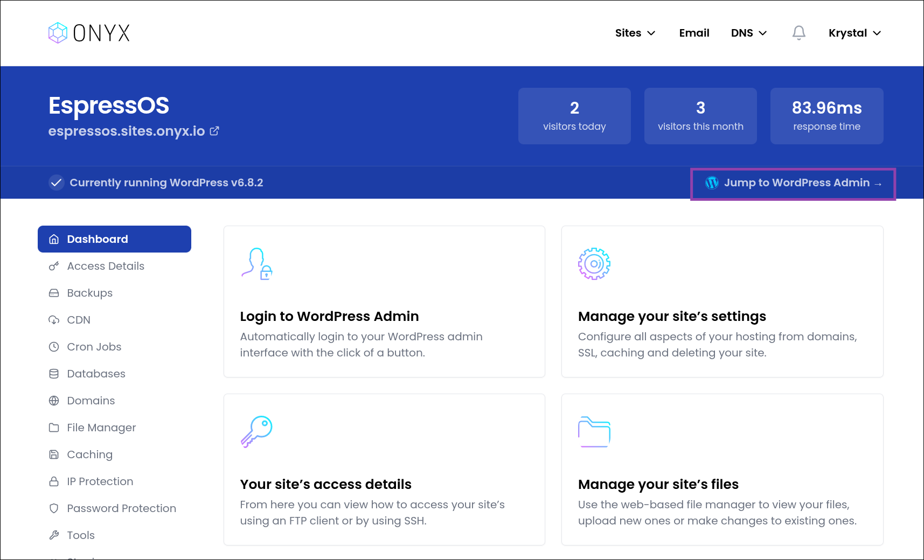The width and height of the screenshot is (924, 560).
Task: Open Cron Jobs in the sidebar
Action: 114,347
